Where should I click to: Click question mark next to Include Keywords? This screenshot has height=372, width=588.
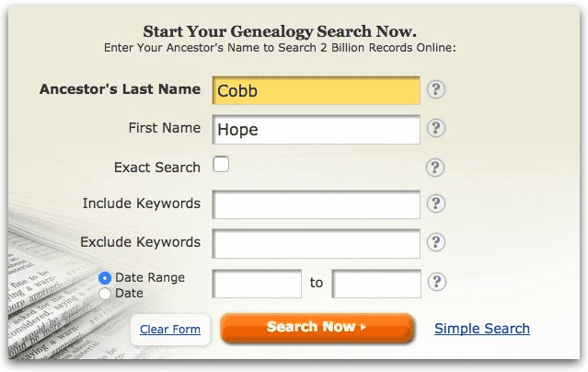pos(436,203)
